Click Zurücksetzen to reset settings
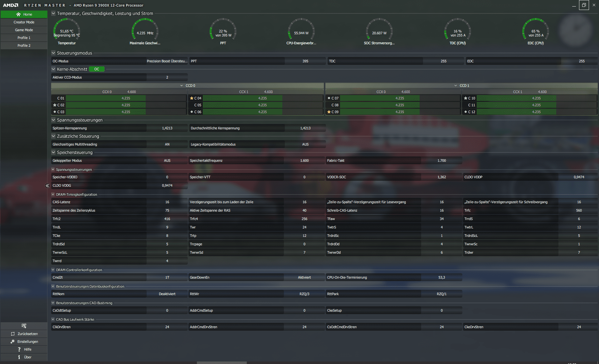Viewport: 599px width, 364px height. tap(24, 334)
